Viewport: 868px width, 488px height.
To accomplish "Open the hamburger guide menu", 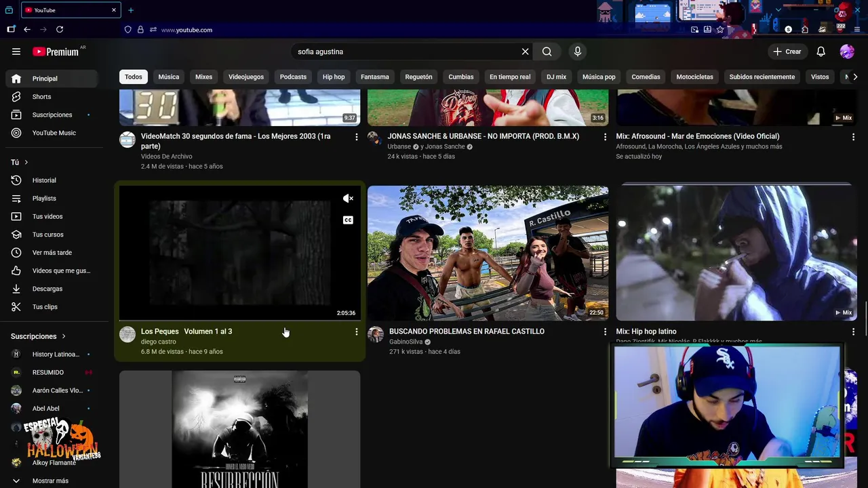I will (16, 52).
